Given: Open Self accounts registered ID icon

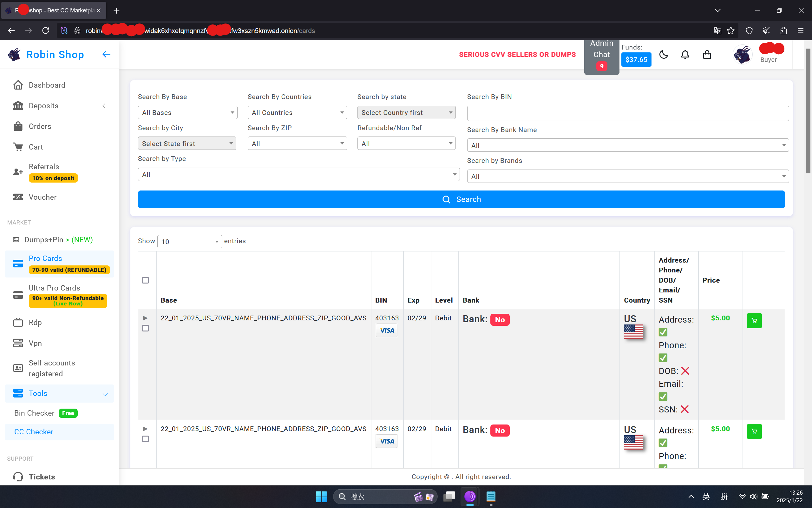Looking at the screenshot, I should [x=18, y=368].
